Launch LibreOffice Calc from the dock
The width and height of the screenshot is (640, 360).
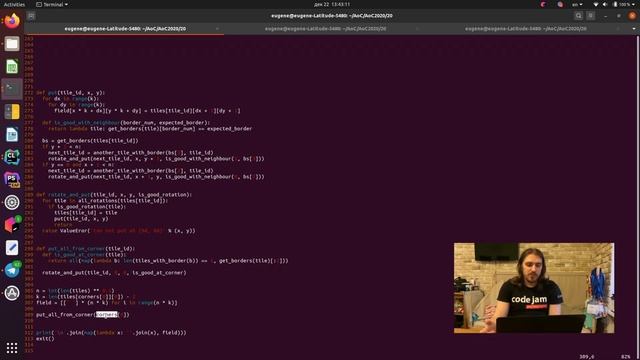pos(12,67)
